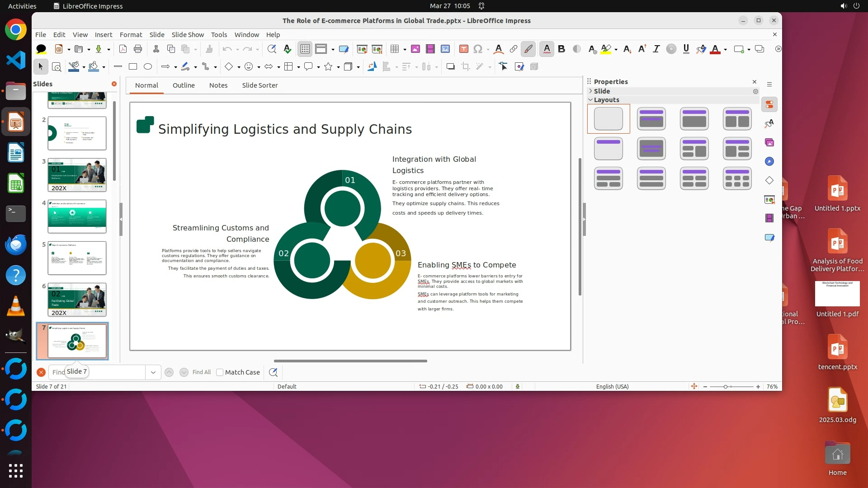This screenshot has height=488, width=868.
Task: Open the Slide Show menu
Action: click(x=188, y=35)
